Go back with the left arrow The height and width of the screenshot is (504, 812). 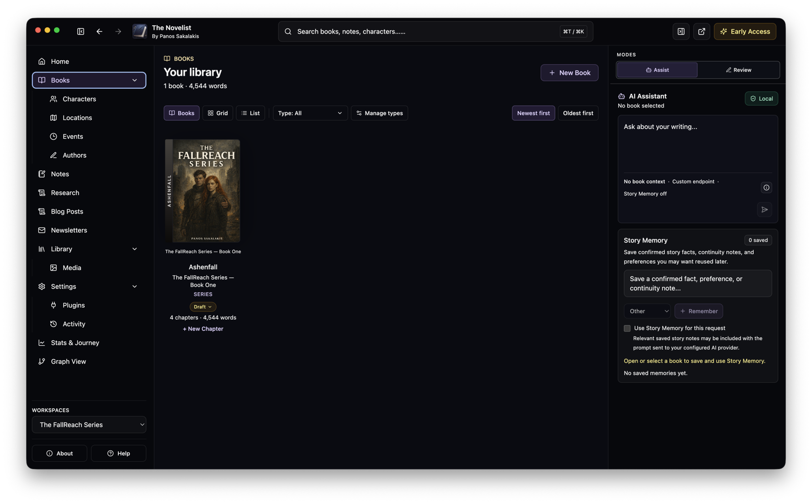click(x=99, y=31)
